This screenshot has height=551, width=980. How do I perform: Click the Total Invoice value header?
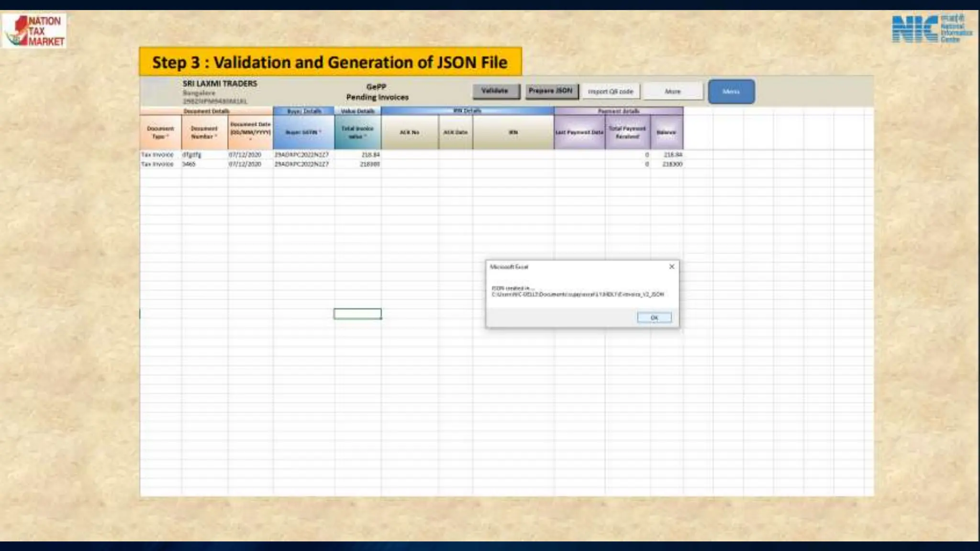click(x=357, y=132)
